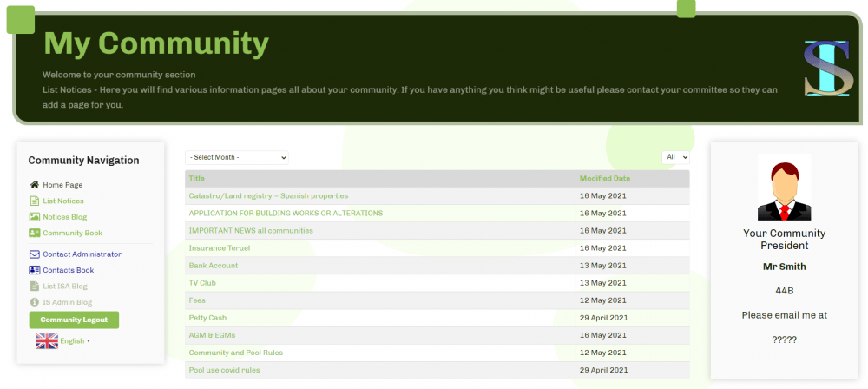Open the Catastro/Land registry notice
868x389 pixels.
pos(268,196)
